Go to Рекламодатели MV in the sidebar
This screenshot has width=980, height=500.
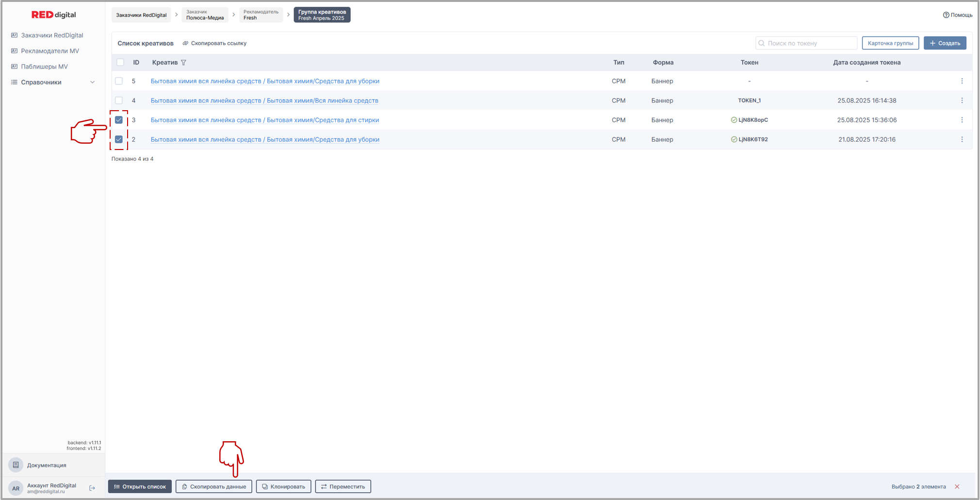49,51
